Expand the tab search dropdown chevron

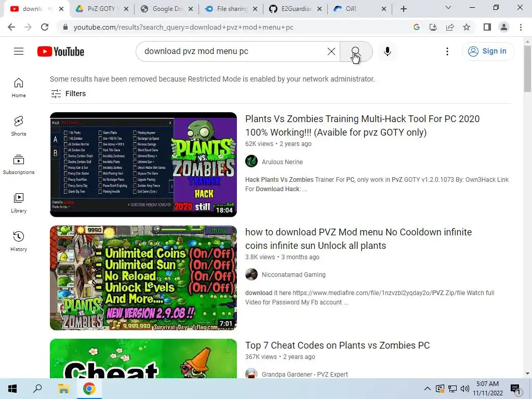[448, 7]
